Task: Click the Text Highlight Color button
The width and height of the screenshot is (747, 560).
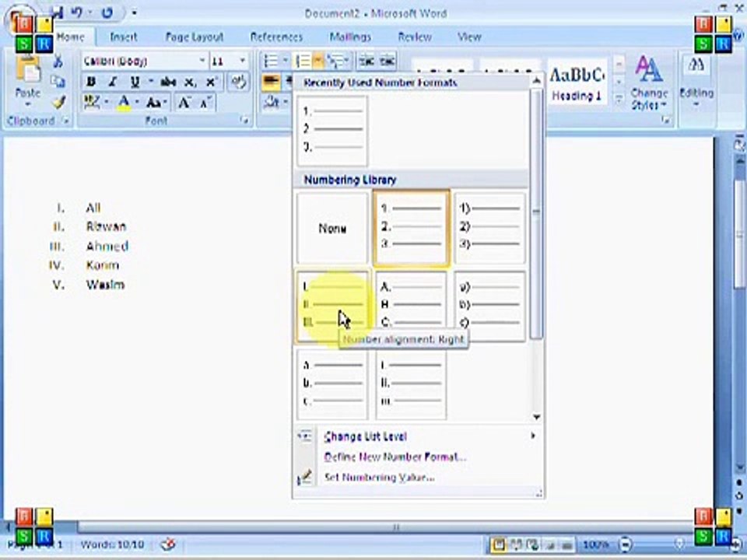Action: (92, 103)
